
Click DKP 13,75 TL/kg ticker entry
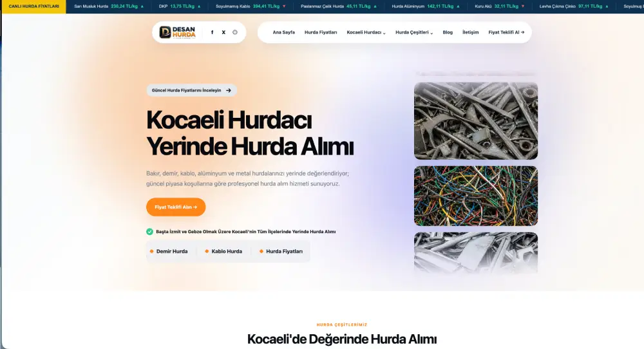[180, 6]
